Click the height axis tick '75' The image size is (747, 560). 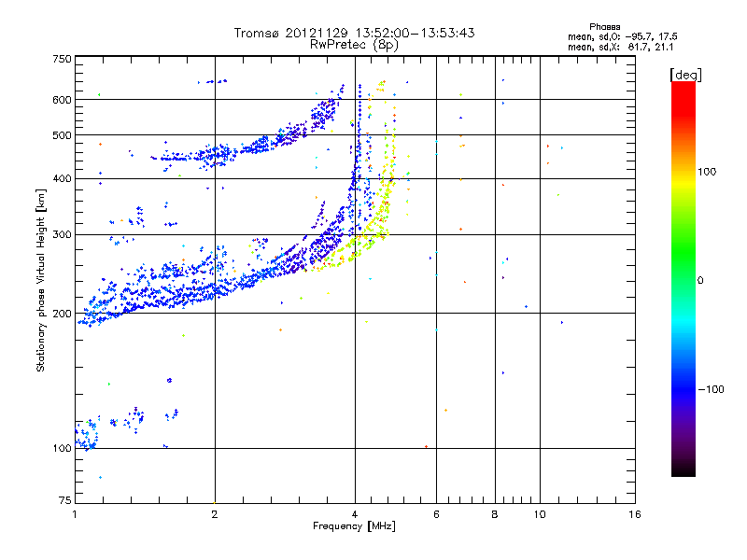[65, 500]
